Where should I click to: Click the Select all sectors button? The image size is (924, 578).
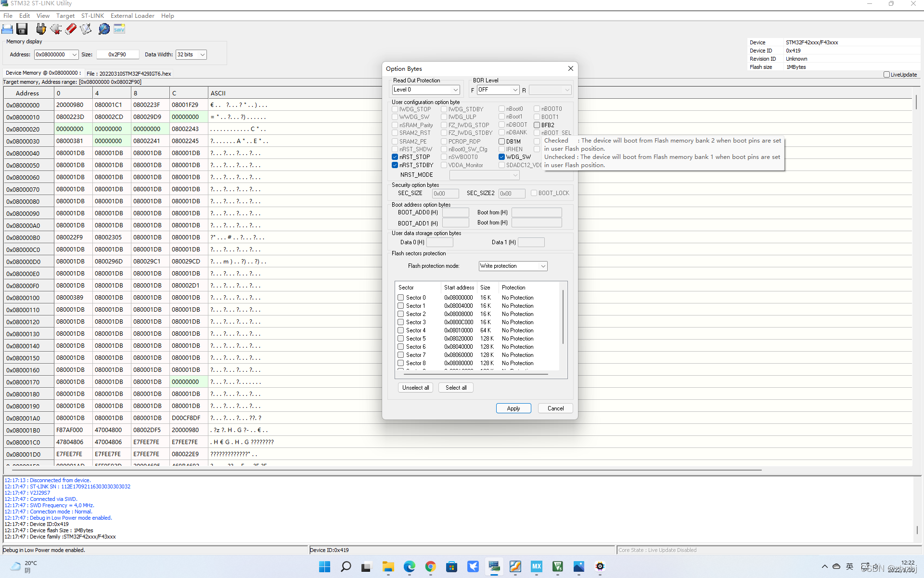pyautogui.click(x=456, y=388)
